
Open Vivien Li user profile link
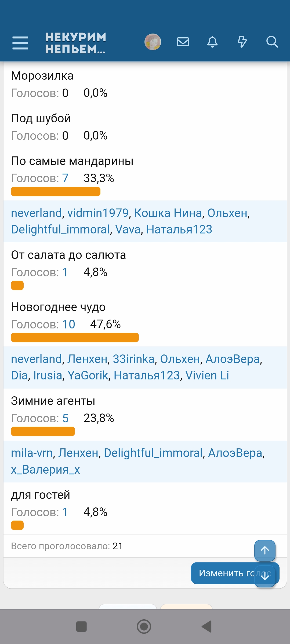pos(207,375)
